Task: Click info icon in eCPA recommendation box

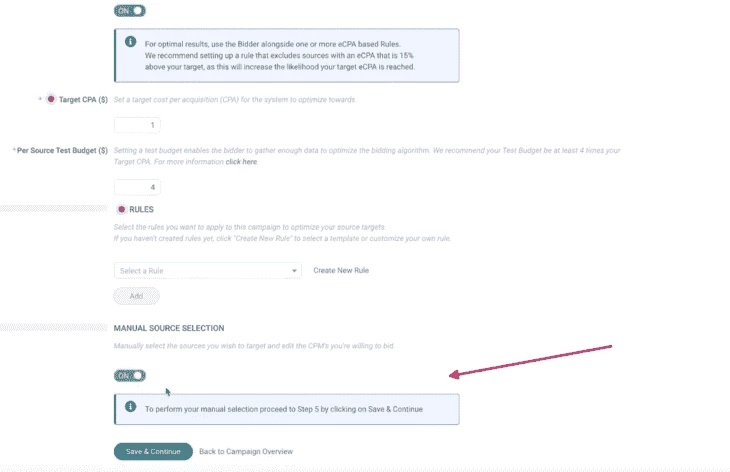Action: pyautogui.click(x=130, y=42)
